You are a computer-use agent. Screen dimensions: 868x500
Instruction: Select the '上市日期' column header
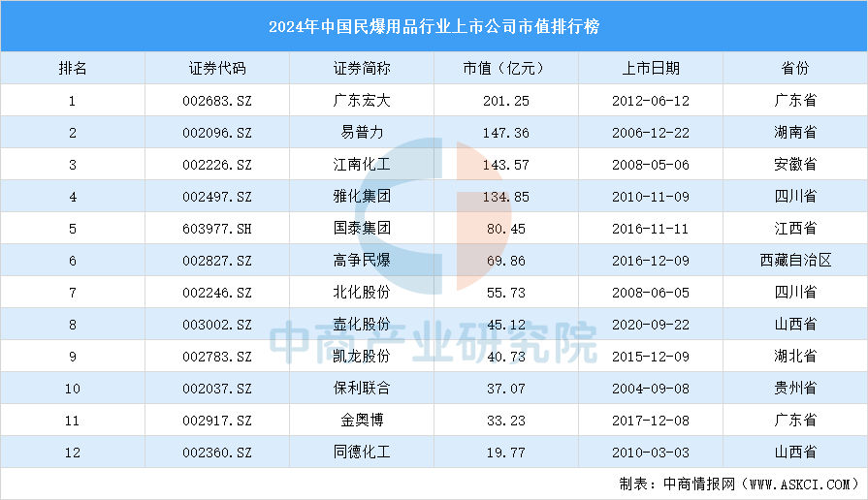pos(651,68)
